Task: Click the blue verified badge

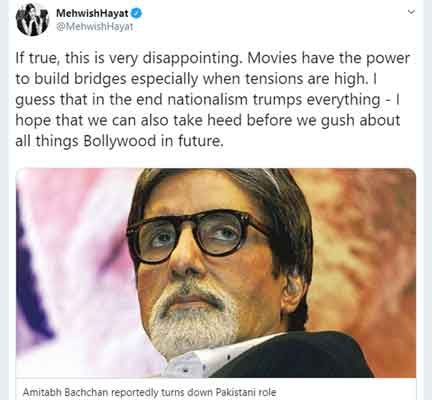Action: click(x=137, y=13)
